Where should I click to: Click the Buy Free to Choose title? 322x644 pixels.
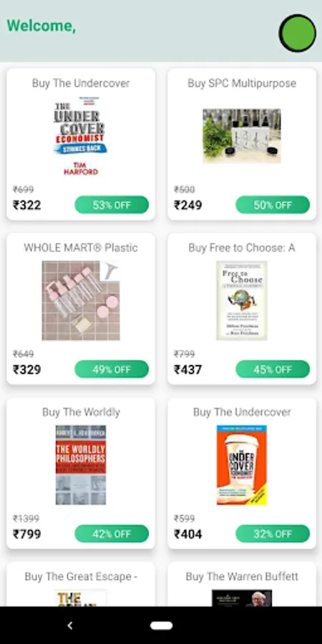242,248
